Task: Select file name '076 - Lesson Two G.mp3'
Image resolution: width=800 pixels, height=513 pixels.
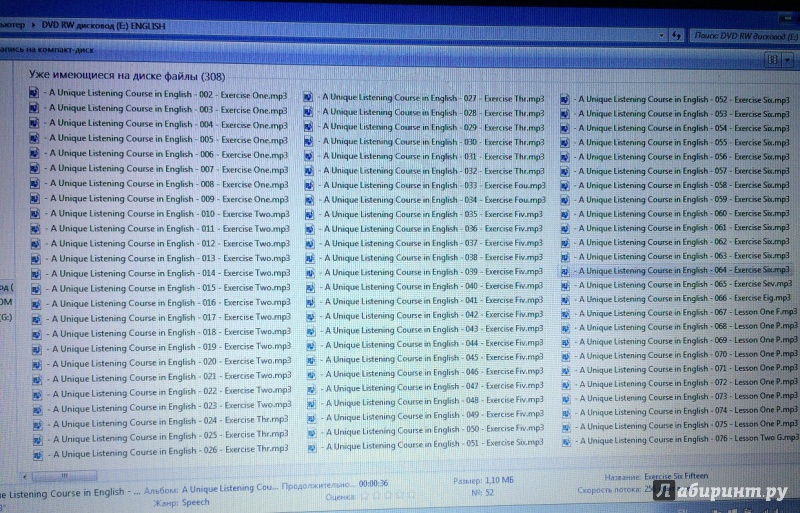Action: pos(689,438)
